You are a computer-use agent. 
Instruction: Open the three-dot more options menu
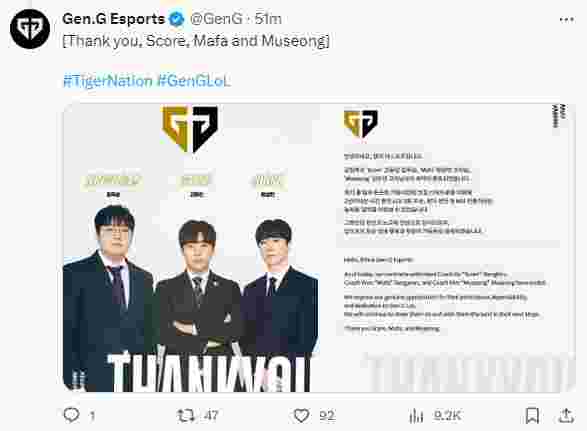566,20
